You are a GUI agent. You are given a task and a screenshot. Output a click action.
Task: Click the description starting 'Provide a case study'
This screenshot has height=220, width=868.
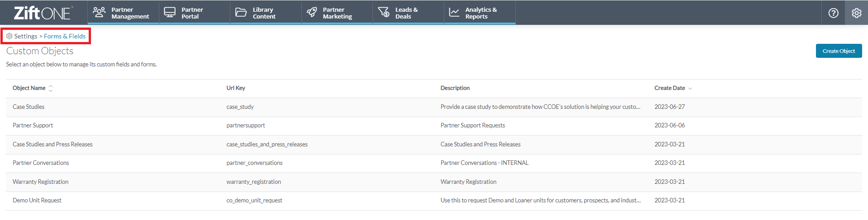tap(540, 107)
